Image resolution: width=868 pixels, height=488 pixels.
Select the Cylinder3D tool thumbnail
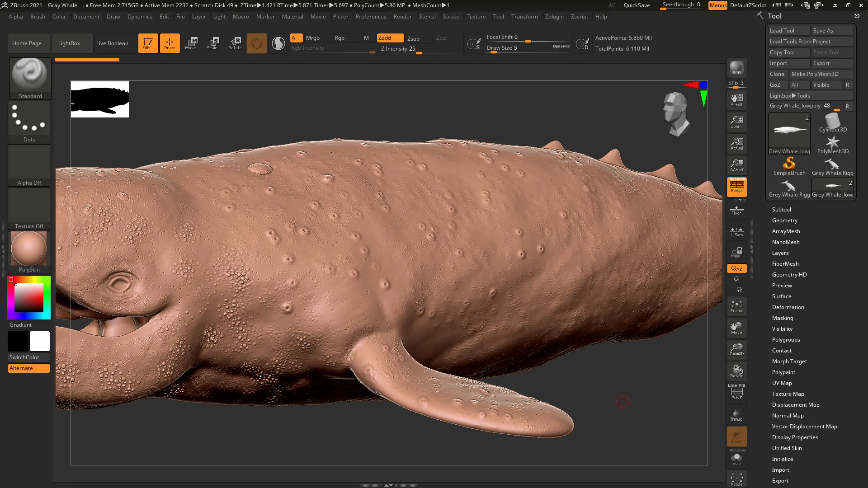[832, 123]
